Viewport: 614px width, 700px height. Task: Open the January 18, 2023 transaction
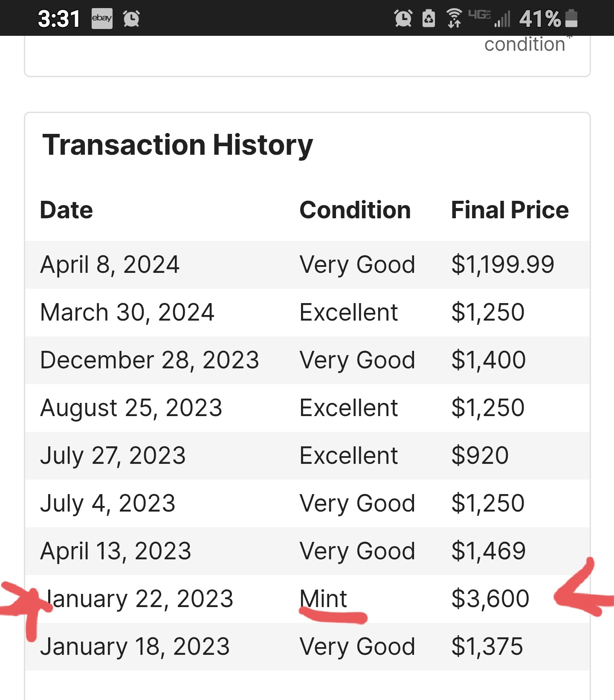click(x=307, y=647)
